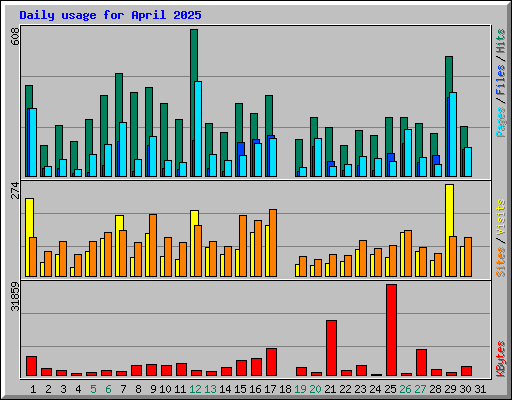The image size is (512, 400).
Task: Click day label 3 on the x-axis
Action: [x=63, y=389]
